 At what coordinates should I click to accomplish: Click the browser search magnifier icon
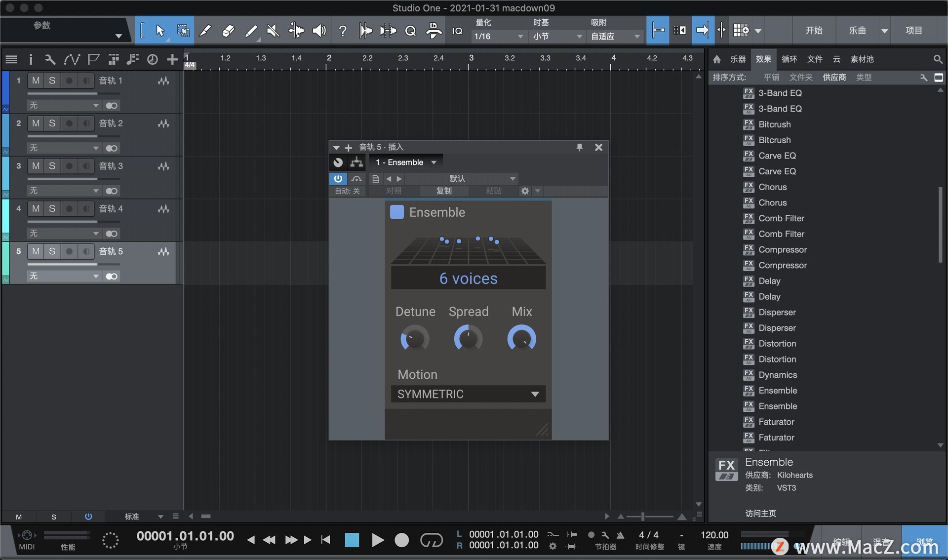click(x=938, y=59)
